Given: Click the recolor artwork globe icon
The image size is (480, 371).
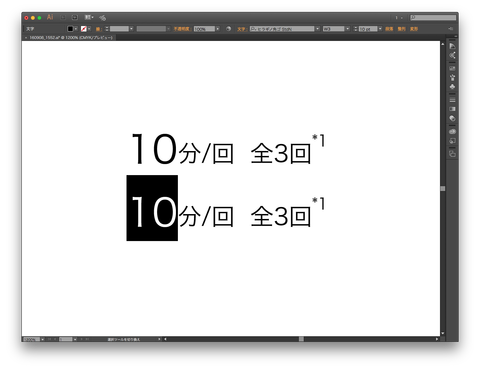Looking at the screenshot, I should 228,29.
